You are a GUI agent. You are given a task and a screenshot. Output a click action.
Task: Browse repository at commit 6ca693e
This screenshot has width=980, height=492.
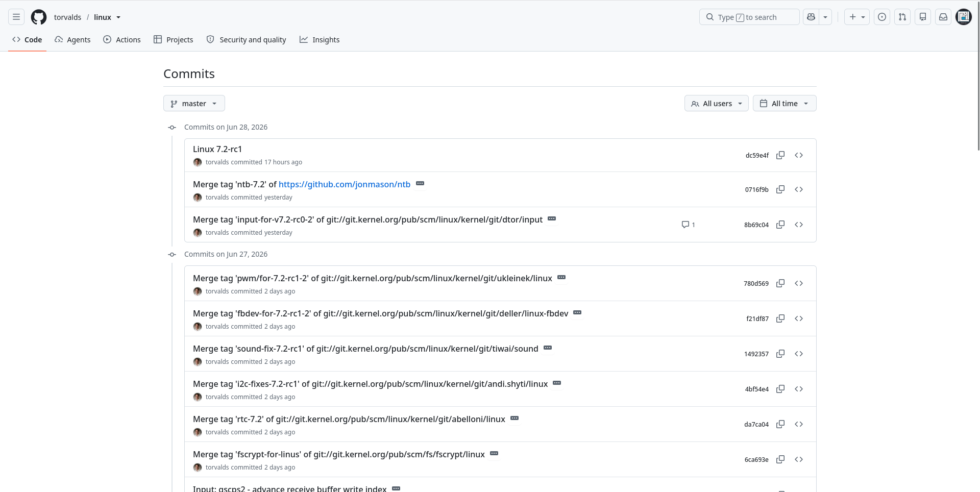click(799, 459)
